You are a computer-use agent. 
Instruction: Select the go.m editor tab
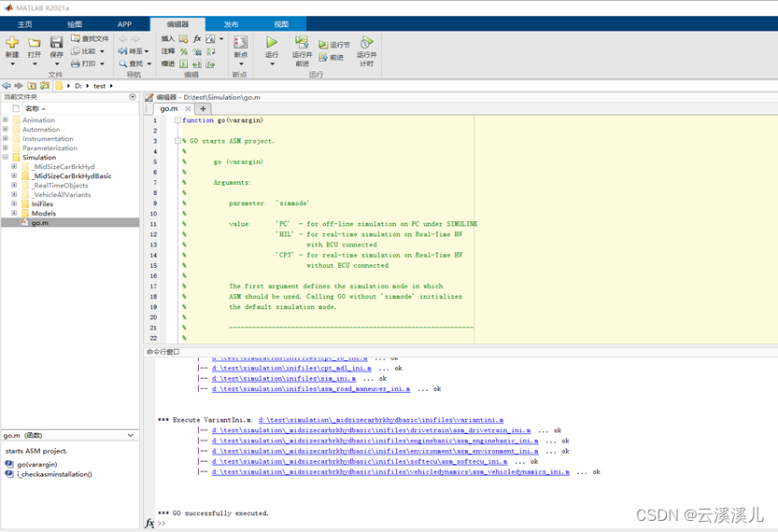(169, 108)
